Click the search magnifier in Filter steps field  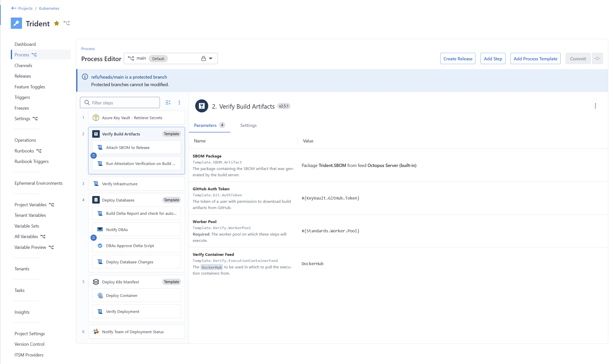click(87, 103)
